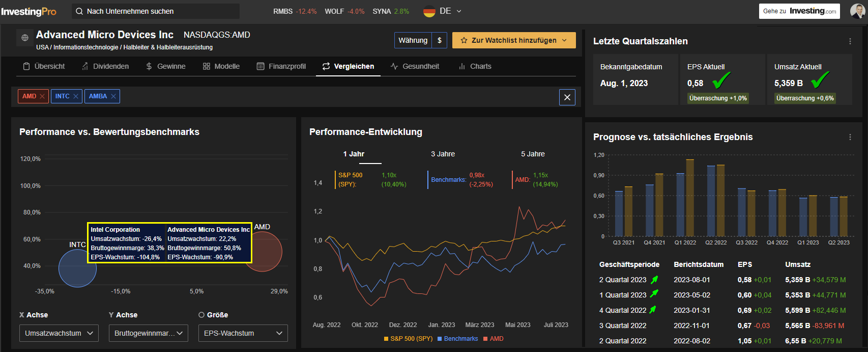Click the Q2 2023 EPS bar pair
This screenshot has height=352, width=868.
[838, 216]
